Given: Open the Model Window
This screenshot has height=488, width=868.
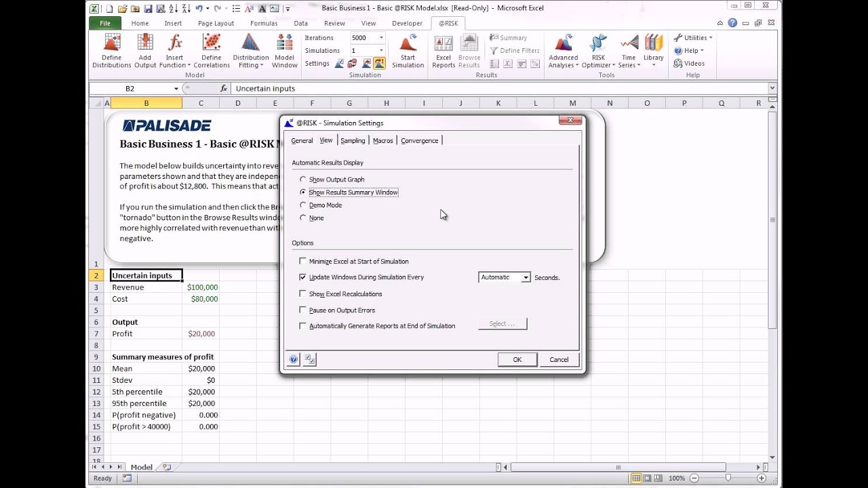Looking at the screenshot, I should pyautogui.click(x=284, y=51).
